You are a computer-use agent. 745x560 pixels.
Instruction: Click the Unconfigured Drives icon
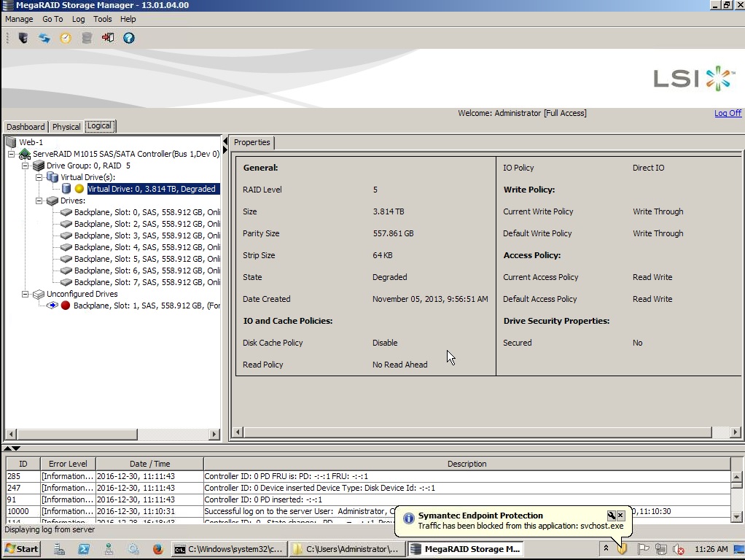point(39,295)
